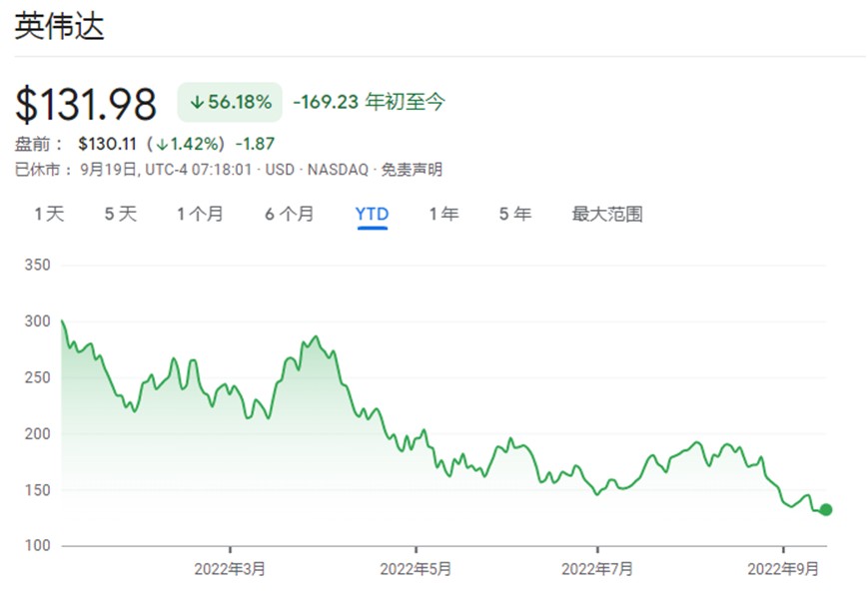Click the pre-market 1.42% decline text
This screenshot has height=599, width=868.
click(x=186, y=144)
